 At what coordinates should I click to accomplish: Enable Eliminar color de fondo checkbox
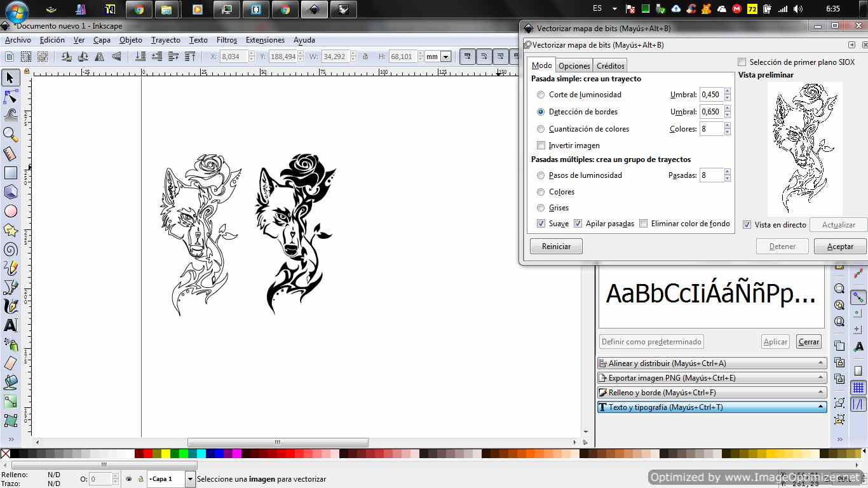point(644,224)
